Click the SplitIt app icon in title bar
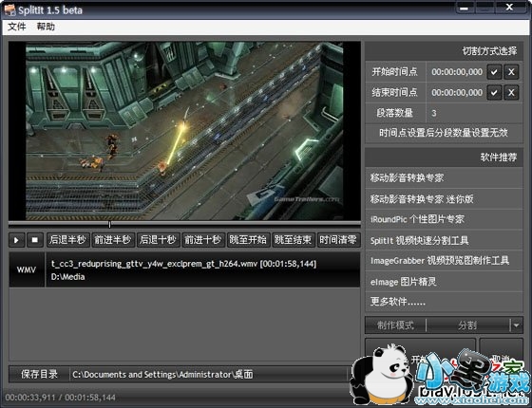 tap(10, 10)
